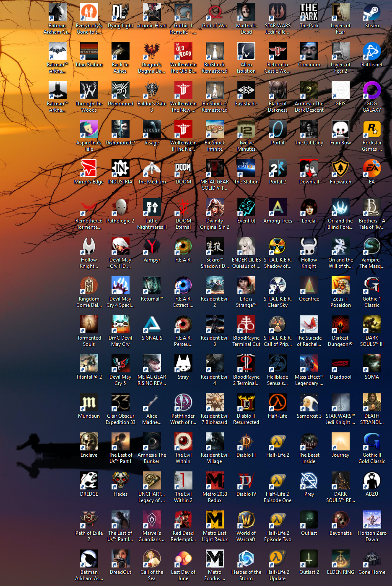Click the World of Warcraft icon
The image size is (392, 586).
[x=246, y=520]
